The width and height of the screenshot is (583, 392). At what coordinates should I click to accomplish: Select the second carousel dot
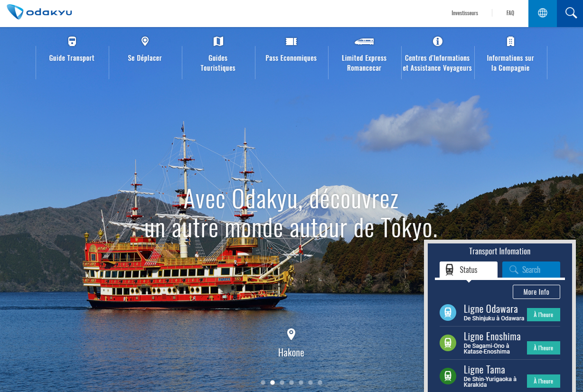(272, 382)
